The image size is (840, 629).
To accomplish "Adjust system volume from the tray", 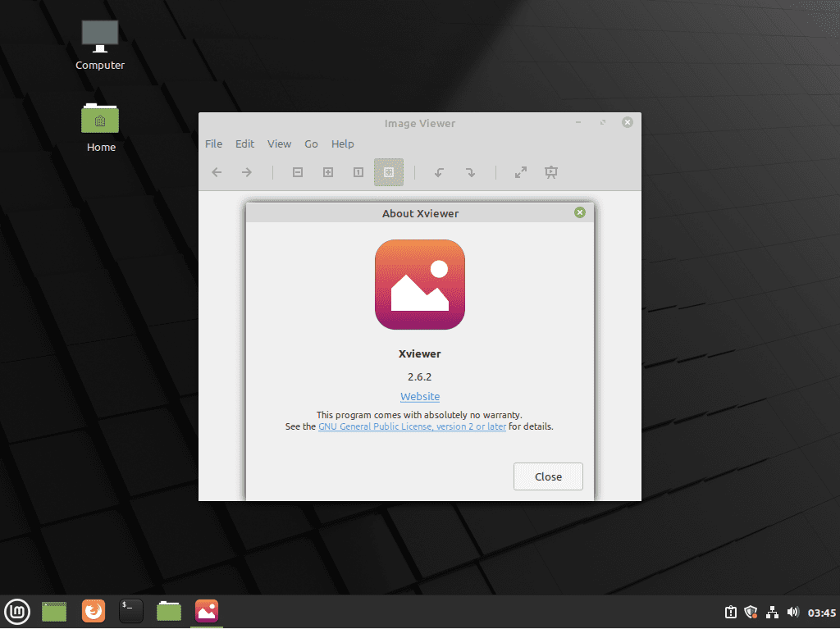I will [x=793, y=611].
